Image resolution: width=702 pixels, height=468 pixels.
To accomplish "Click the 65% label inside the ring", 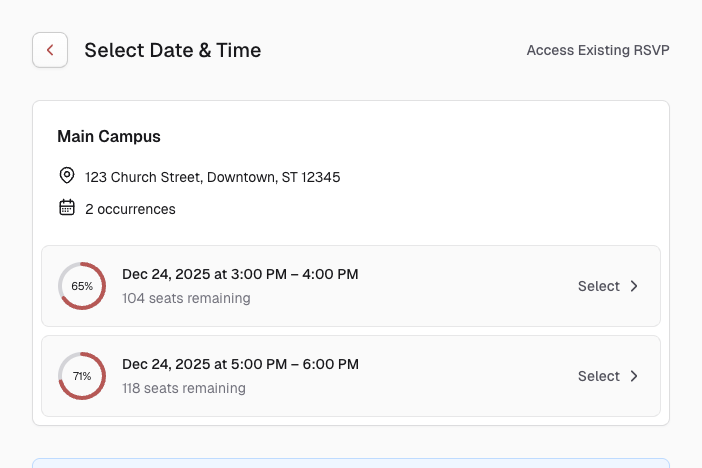I will tap(82, 286).
